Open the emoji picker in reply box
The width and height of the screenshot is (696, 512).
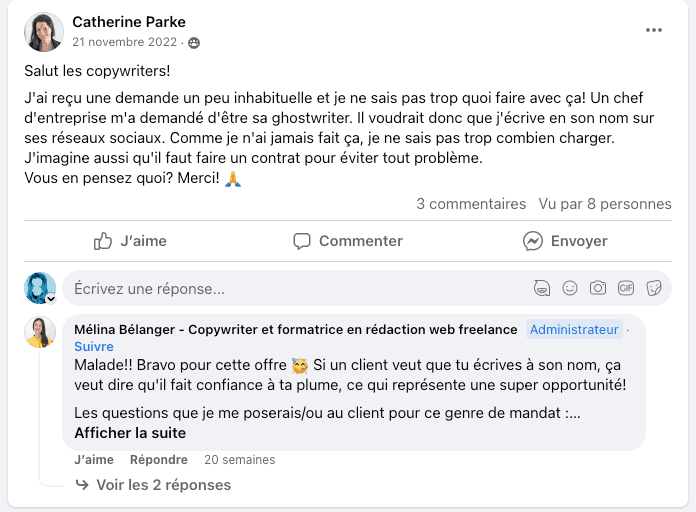pos(570,288)
